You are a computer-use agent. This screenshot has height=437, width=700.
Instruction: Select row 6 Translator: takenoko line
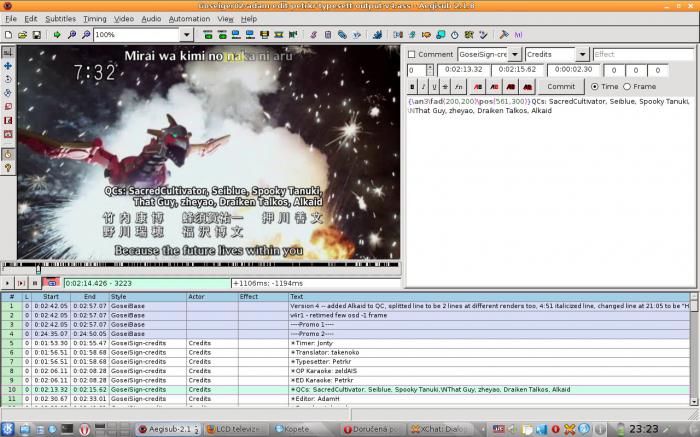[345, 353]
